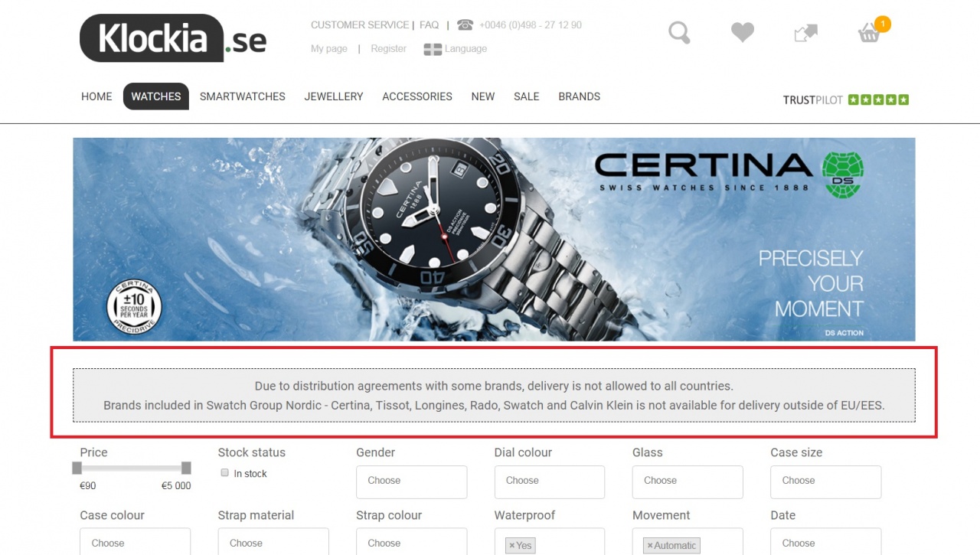Open the Case size dropdown
Screen dimensions: 980x555
coord(825,482)
